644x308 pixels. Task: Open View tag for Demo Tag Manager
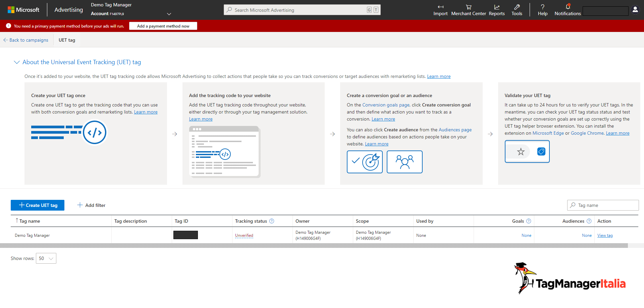(x=605, y=235)
